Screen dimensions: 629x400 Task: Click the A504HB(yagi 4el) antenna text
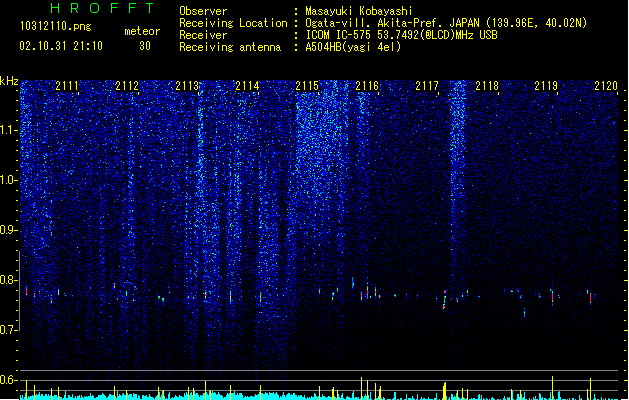353,47
